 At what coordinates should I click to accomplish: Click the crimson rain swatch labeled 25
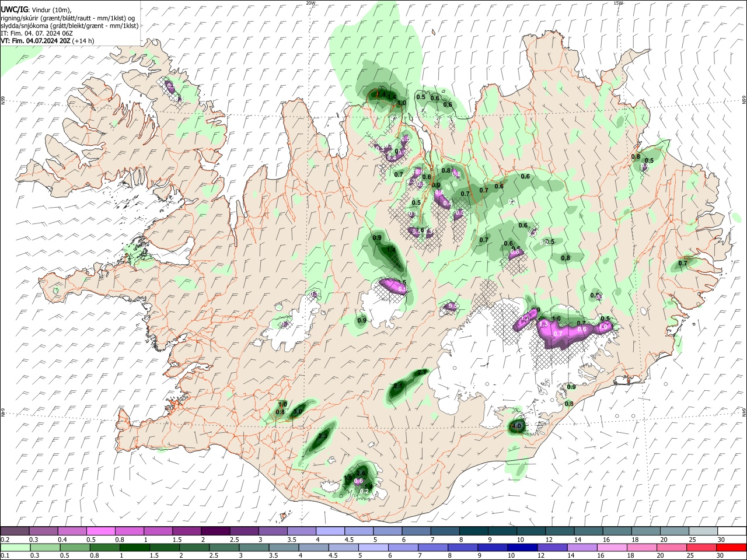702,547
